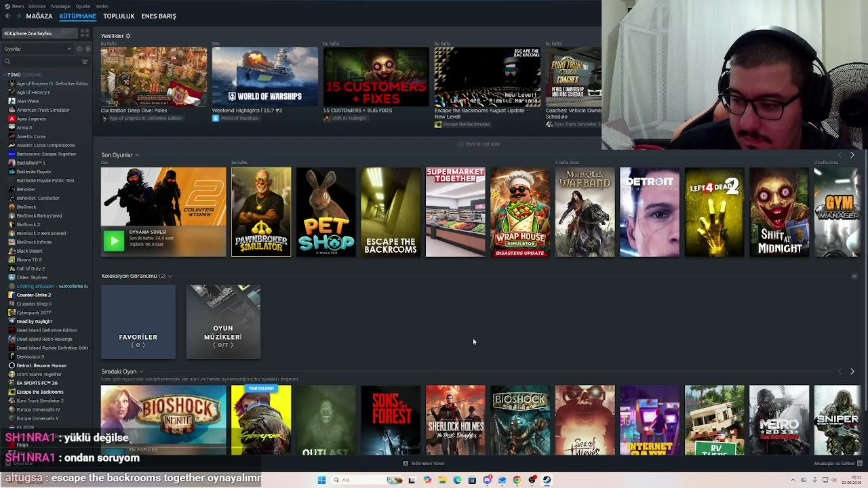The height and width of the screenshot is (488, 868).
Task: Switch library to grid view
Action: 85,33
